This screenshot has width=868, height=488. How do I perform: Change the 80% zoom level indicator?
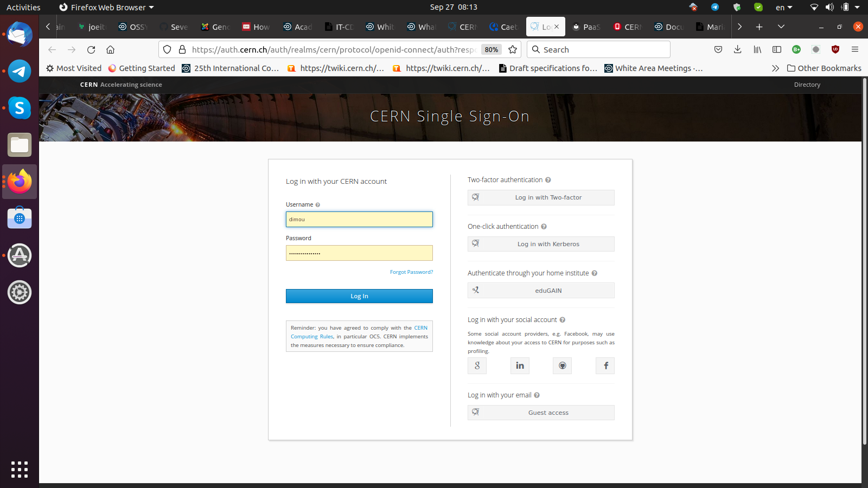[x=492, y=49]
